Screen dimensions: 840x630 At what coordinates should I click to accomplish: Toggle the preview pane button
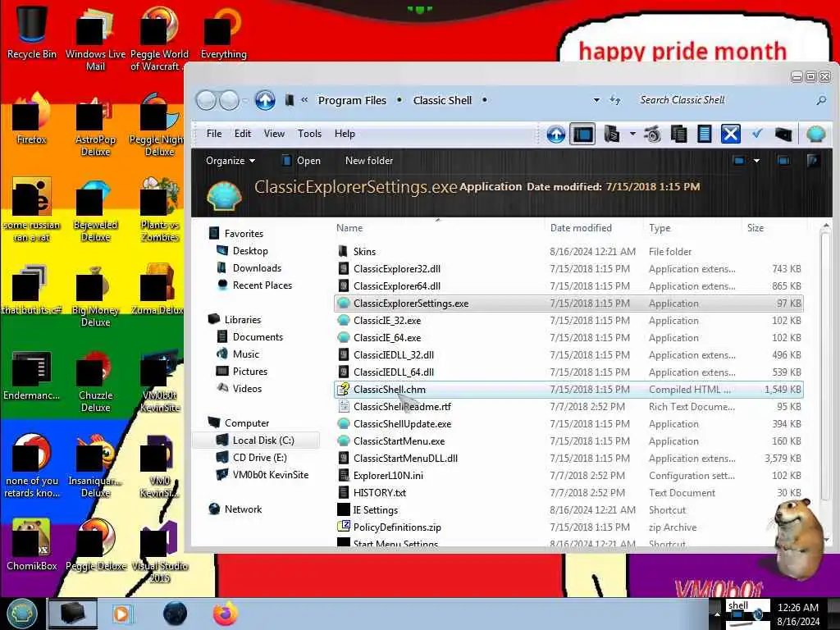[x=783, y=161]
